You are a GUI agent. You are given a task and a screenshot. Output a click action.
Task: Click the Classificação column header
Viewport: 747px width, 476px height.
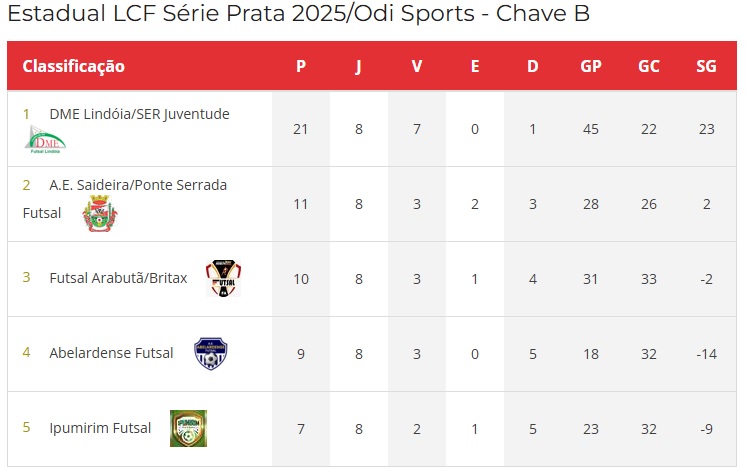(x=73, y=66)
